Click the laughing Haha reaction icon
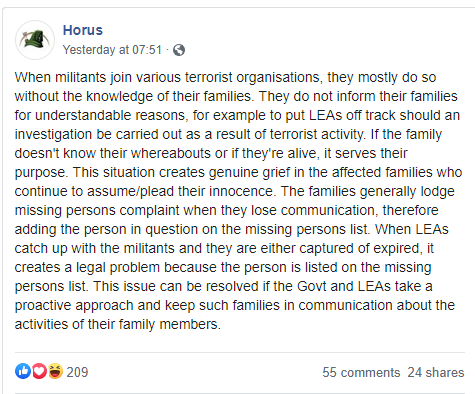This screenshot has height=394, width=475. 55,371
